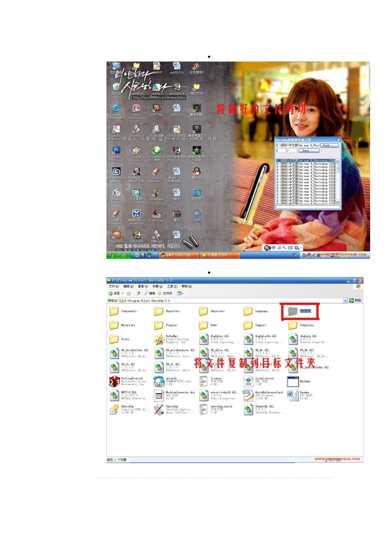This screenshot has height=555, width=392.
Task: Select the Tools folder
Action: coord(120,339)
